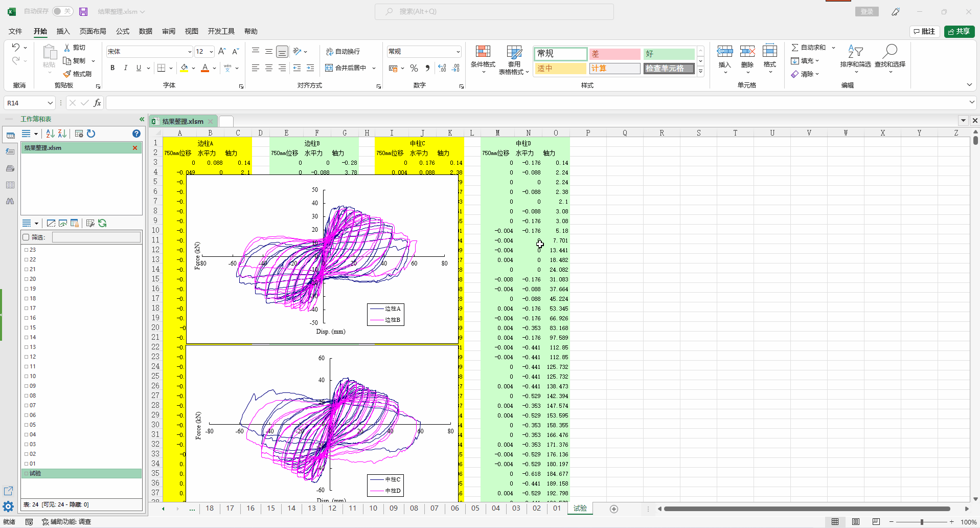This screenshot has height=528, width=980.
Task: Open the number format dropdown (常规)
Action: pos(458,52)
